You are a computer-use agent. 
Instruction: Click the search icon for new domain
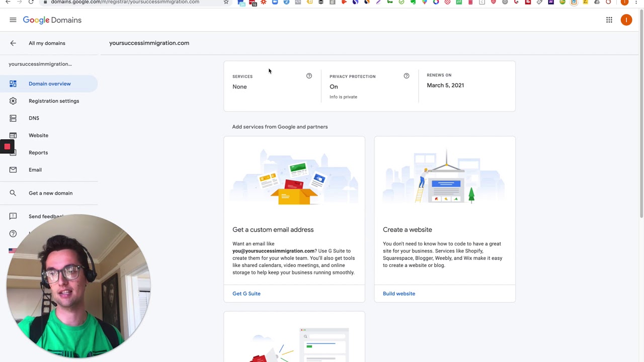point(13,193)
